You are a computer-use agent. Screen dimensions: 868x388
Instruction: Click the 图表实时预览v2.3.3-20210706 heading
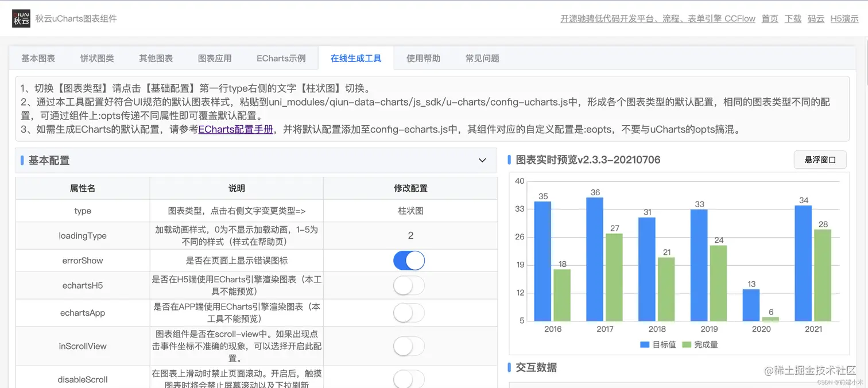click(x=588, y=160)
